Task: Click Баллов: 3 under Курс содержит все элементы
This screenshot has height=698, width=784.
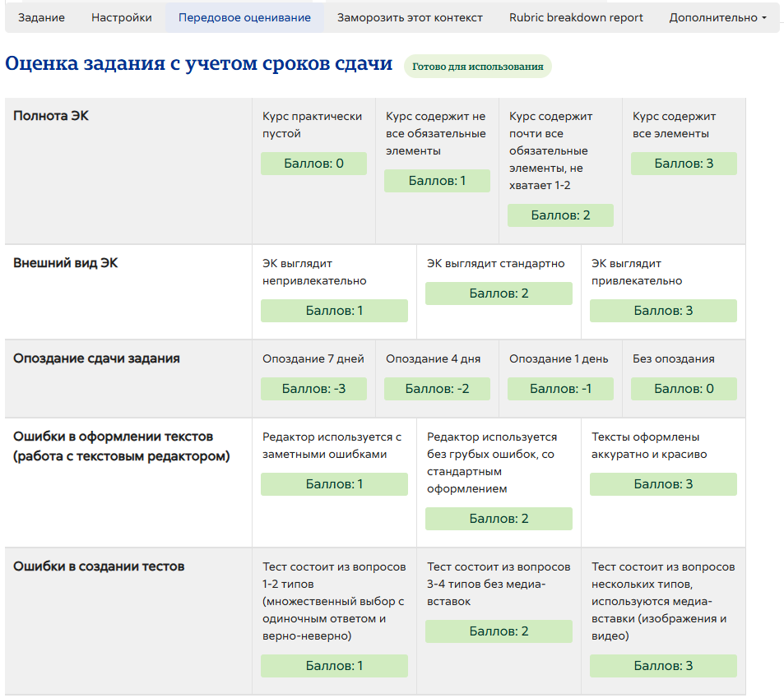Action: pyautogui.click(x=684, y=164)
